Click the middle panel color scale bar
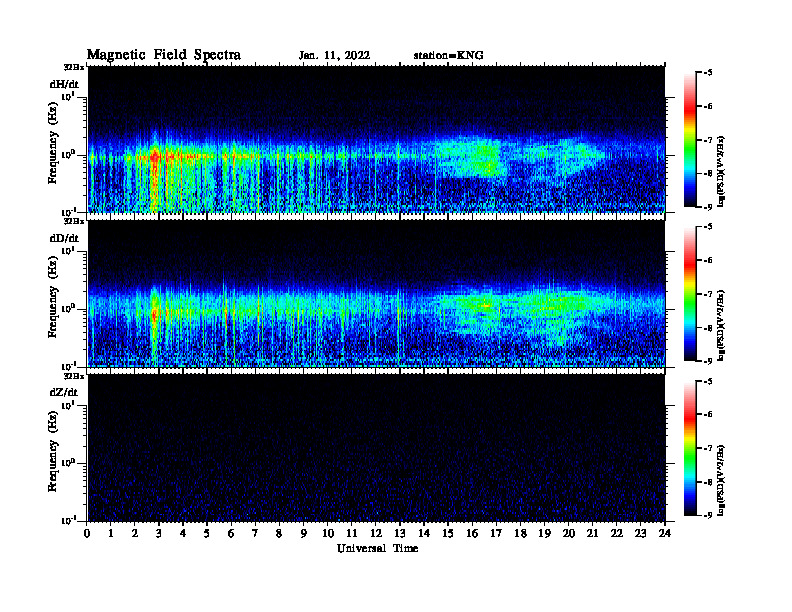Screen dimensions: 792x612 (690, 294)
